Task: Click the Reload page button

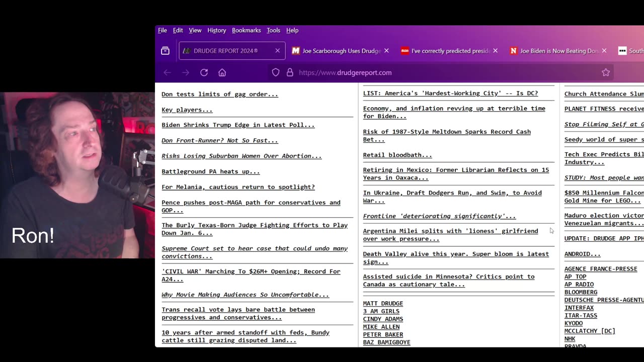Action: [x=204, y=72]
